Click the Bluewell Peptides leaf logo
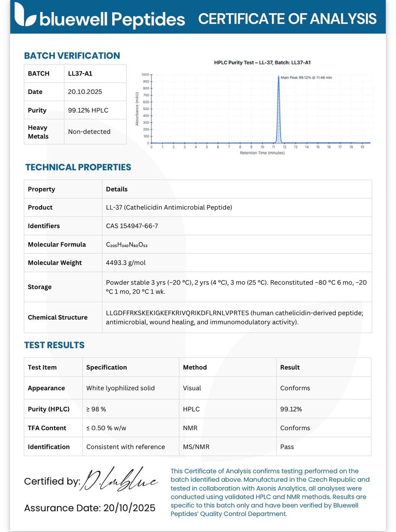The height and width of the screenshot is (532, 396). click(25, 15)
